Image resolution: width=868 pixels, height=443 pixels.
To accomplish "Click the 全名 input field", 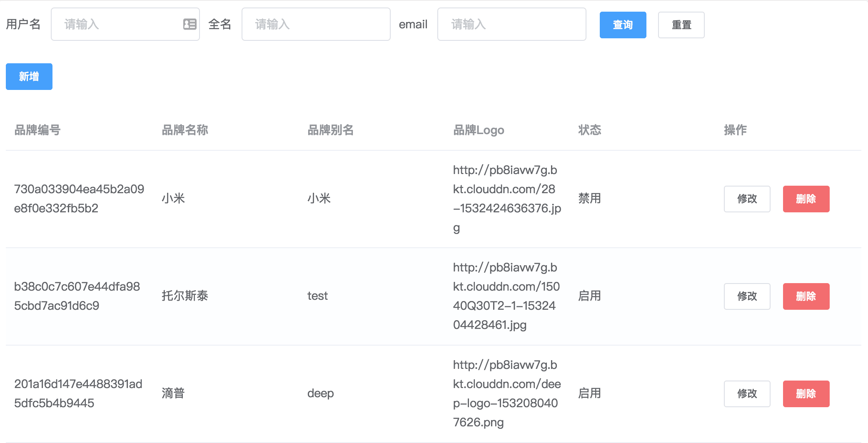I will tap(315, 25).
